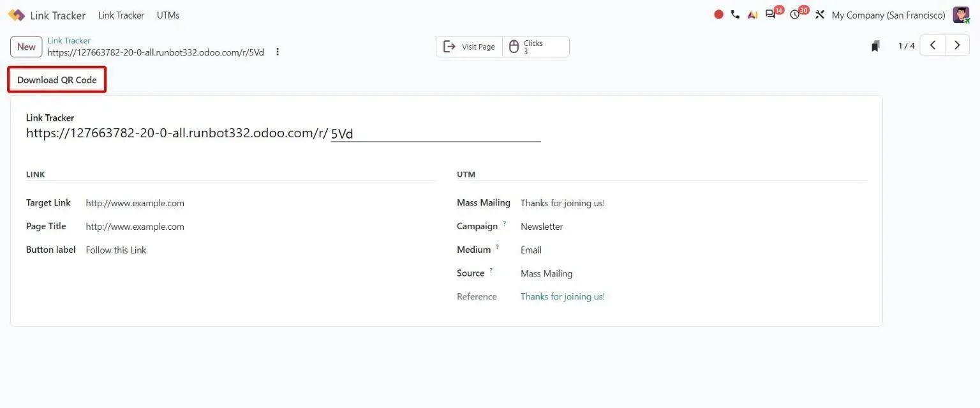Click the Source help question mark
This screenshot has height=408, width=980.
click(491, 271)
